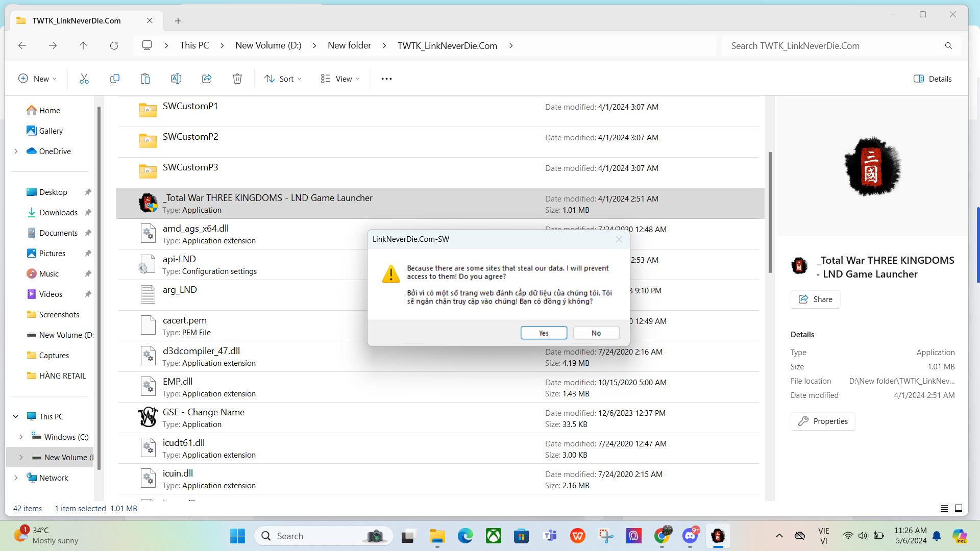This screenshot has height=551, width=980.
Task: Click New folder in the breadcrumb
Action: [x=349, y=45]
